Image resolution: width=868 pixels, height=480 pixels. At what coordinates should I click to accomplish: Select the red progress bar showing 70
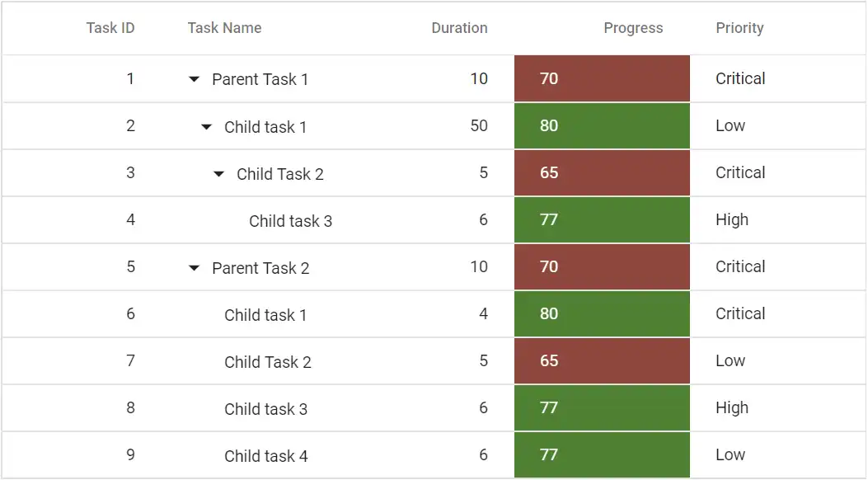click(x=602, y=78)
